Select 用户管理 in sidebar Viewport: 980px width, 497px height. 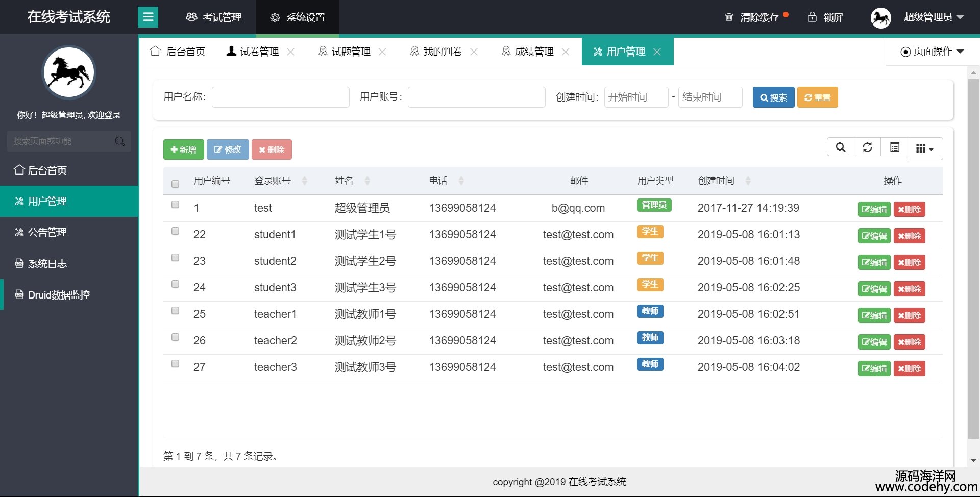point(69,201)
